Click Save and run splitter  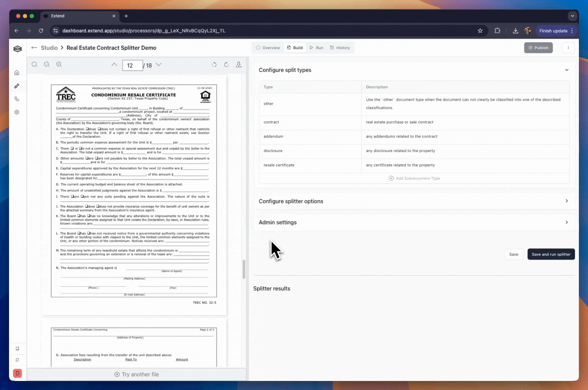(x=551, y=254)
